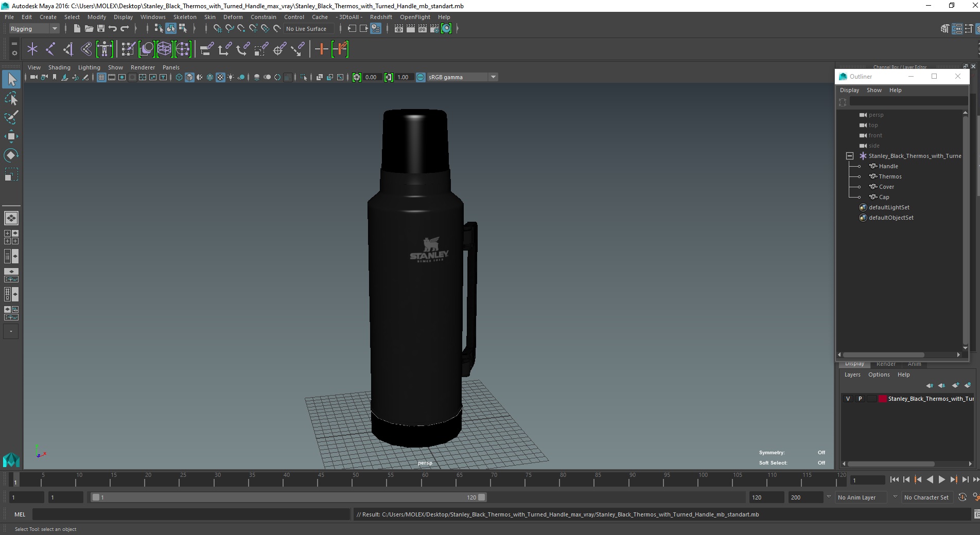Viewport: 980px width, 535px height.
Task: Toggle select by hierarchy mode
Action: [x=159, y=29]
